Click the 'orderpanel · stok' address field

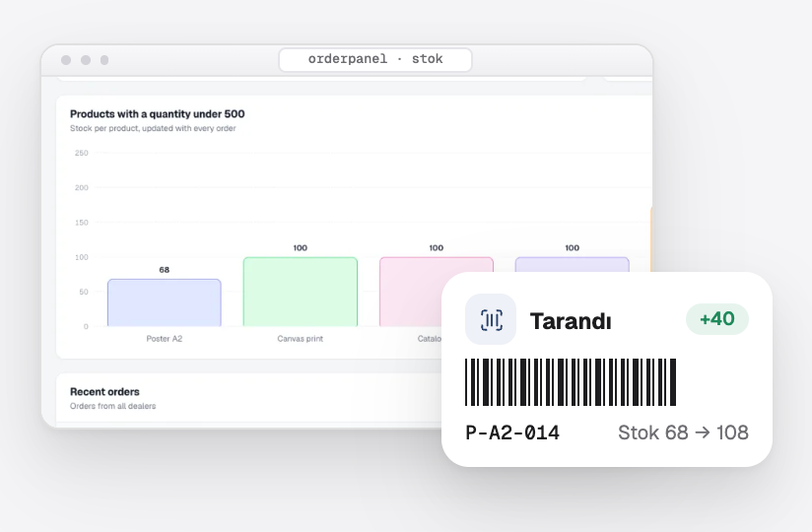click(x=375, y=59)
